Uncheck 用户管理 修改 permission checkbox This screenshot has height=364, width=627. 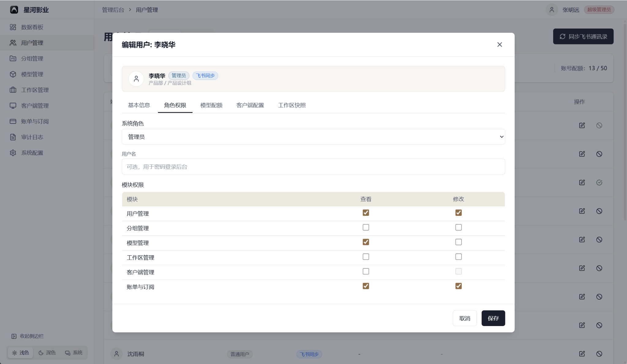pyautogui.click(x=458, y=213)
